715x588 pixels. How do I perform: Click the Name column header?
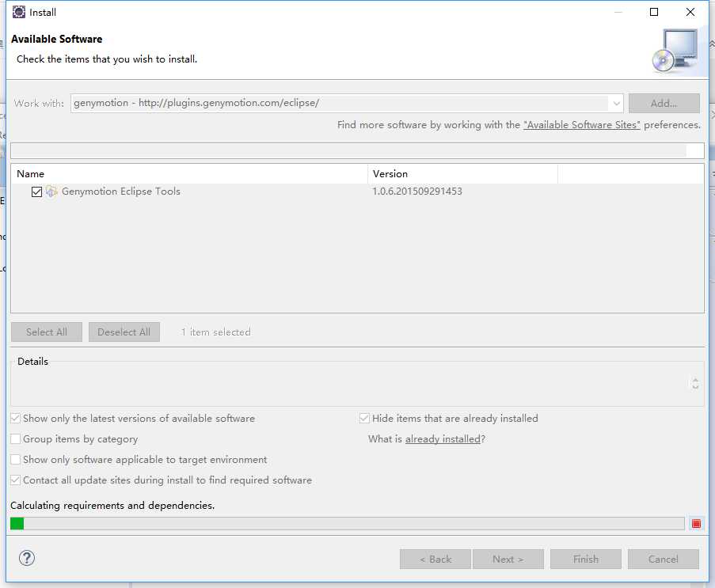tap(189, 173)
